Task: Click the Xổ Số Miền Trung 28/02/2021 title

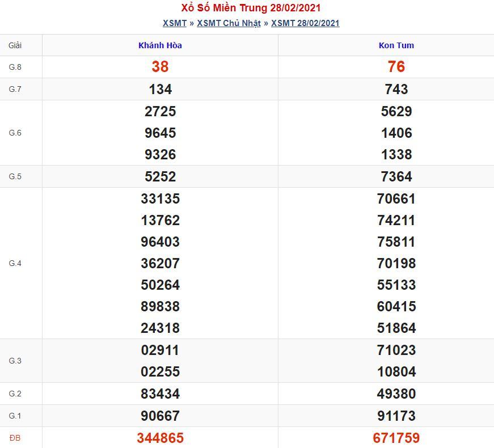Action: [x=251, y=7]
